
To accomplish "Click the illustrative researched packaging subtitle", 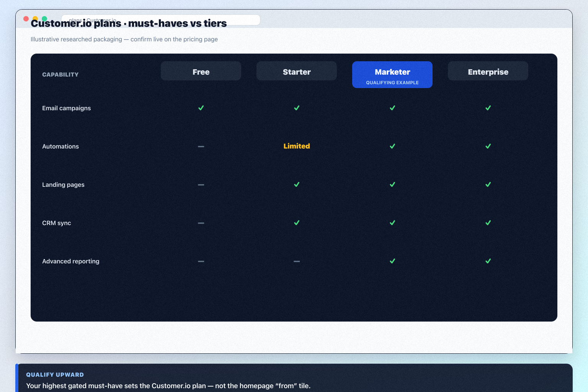I will pyautogui.click(x=124, y=39).
